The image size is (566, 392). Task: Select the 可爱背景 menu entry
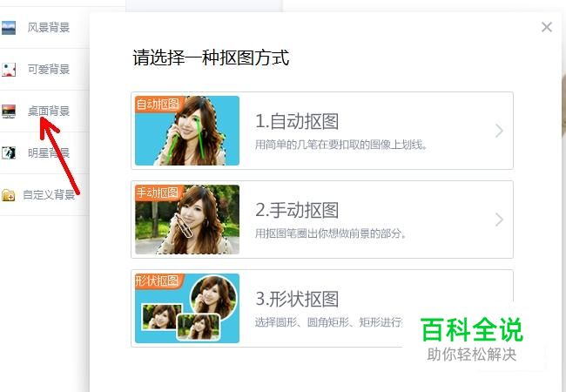click(x=44, y=70)
